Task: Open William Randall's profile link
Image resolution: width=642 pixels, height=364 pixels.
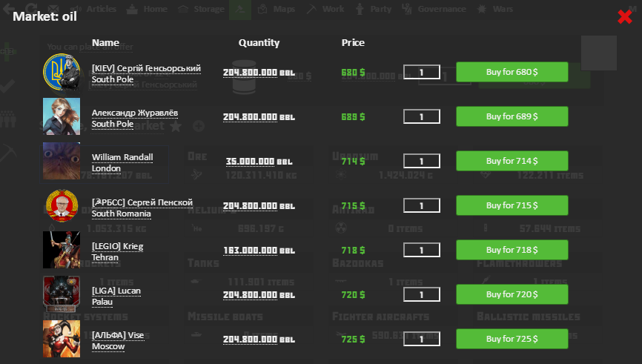Action: 122,157
